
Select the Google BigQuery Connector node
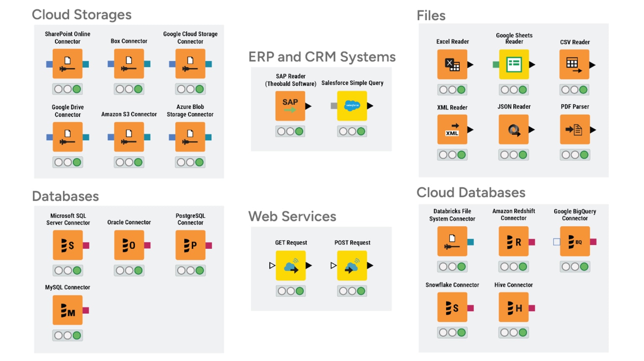[575, 242]
